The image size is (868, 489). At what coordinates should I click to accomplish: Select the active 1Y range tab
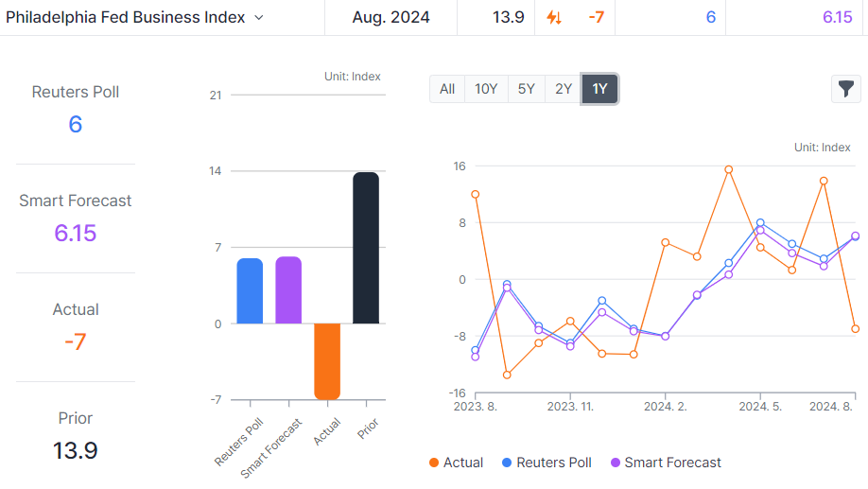point(599,89)
